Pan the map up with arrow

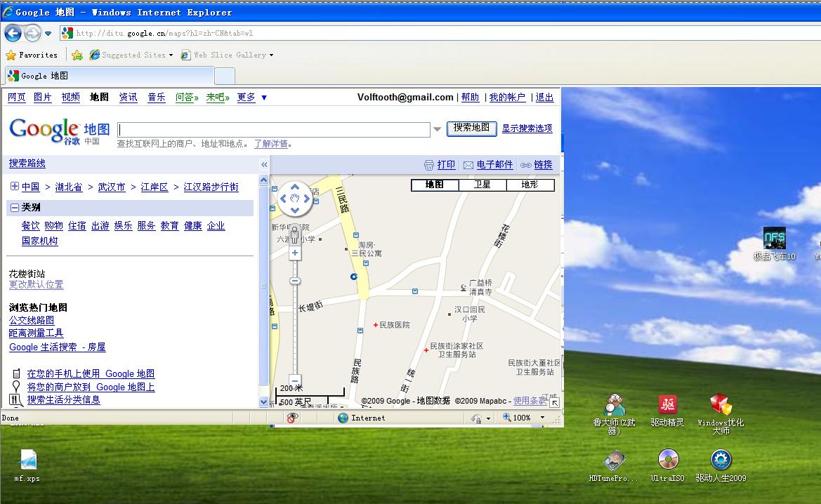(x=295, y=187)
